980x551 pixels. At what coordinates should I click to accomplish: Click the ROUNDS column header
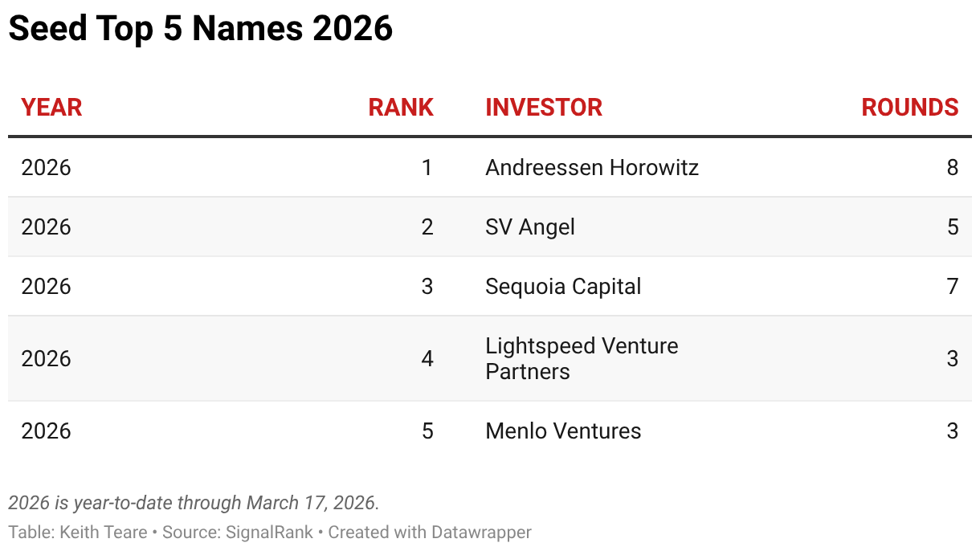pos(910,108)
